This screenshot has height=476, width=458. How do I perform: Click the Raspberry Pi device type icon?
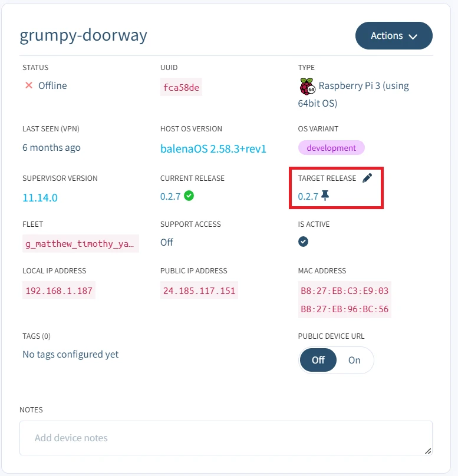pyautogui.click(x=307, y=86)
